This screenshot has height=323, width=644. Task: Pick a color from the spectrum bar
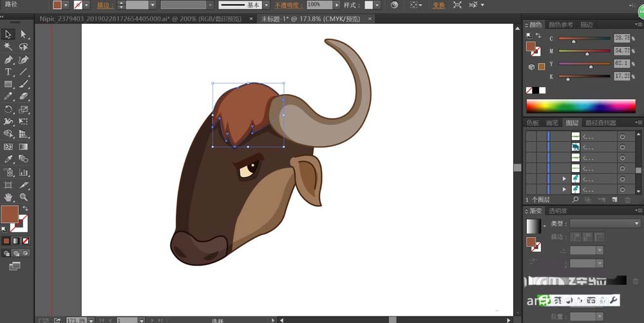[581, 106]
